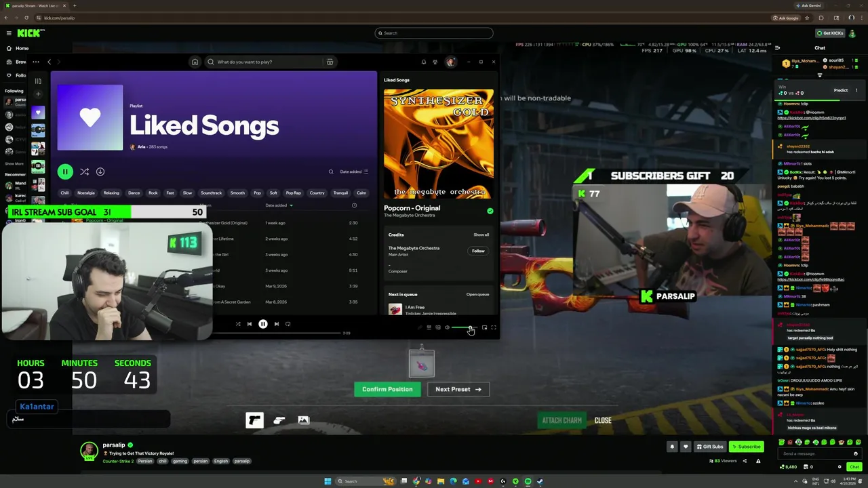Click the green Subscribe button
Screen dimensions: 868x488
746,447
